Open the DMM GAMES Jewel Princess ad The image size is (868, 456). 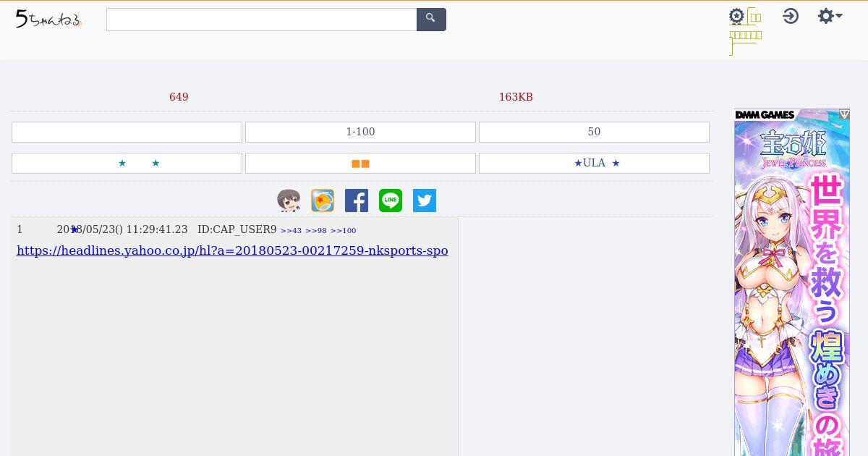(x=792, y=282)
